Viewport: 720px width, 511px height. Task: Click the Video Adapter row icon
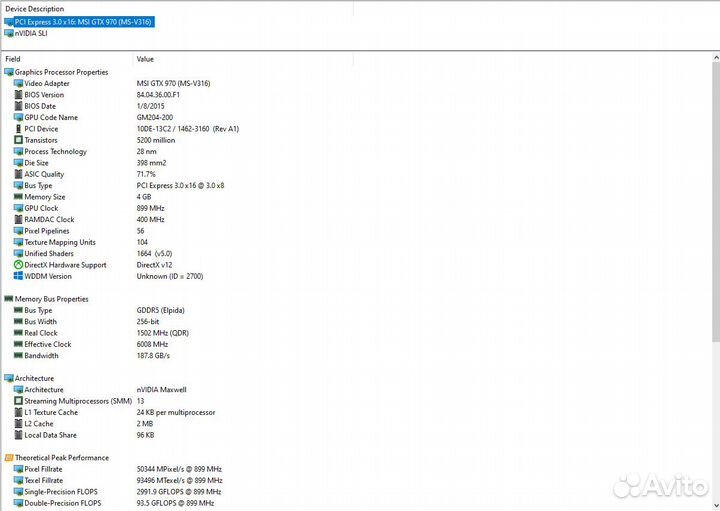(18, 84)
